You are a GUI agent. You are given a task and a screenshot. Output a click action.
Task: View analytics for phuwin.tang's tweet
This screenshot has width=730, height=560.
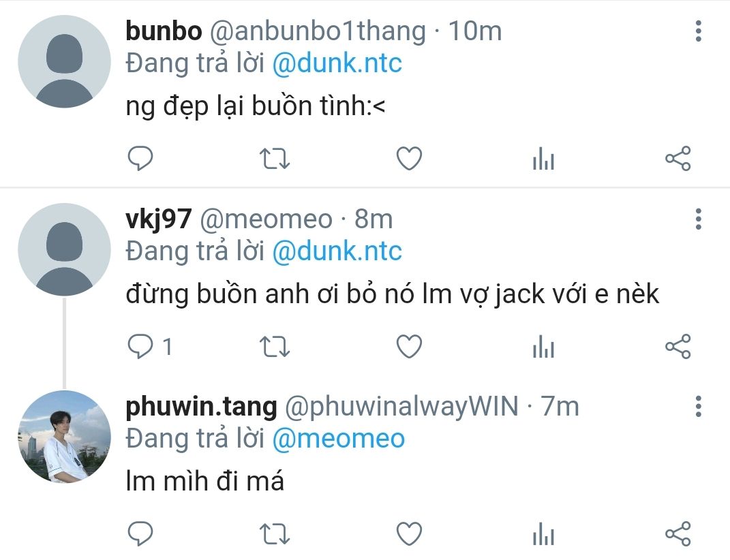[543, 533]
